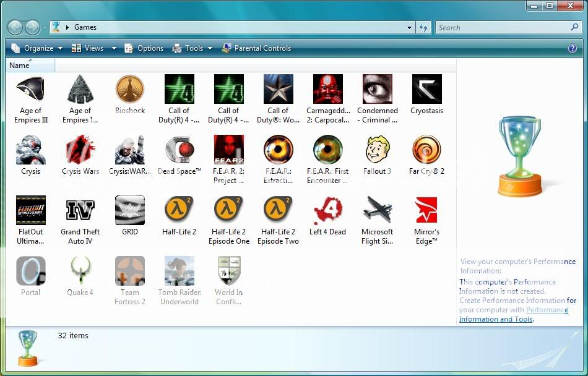Go forward using the Forward arrow

pyautogui.click(x=32, y=27)
